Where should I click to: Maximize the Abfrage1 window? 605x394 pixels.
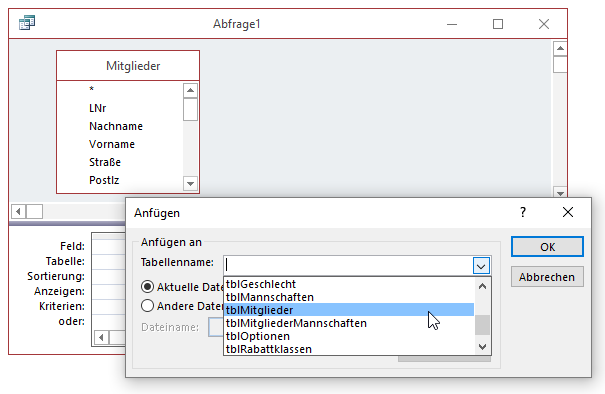[498, 24]
